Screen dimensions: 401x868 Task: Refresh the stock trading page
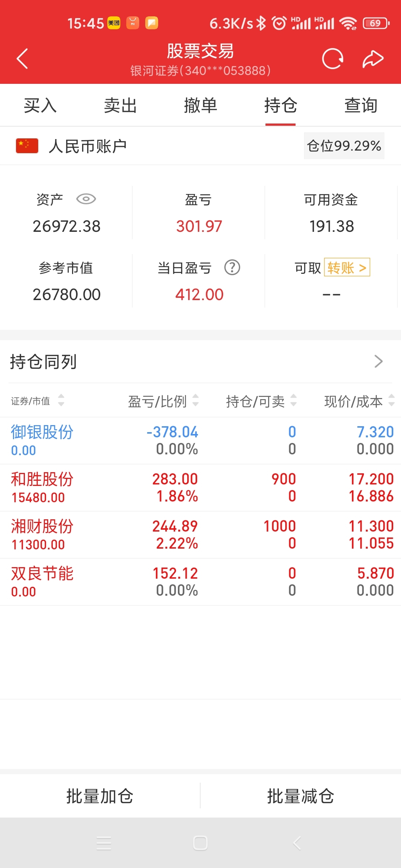[333, 59]
